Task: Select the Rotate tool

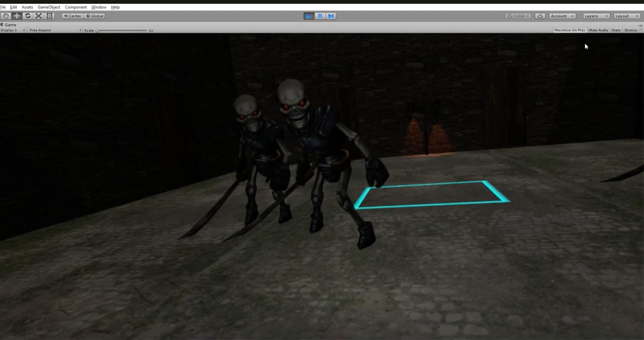Action: [x=28, y=16]
